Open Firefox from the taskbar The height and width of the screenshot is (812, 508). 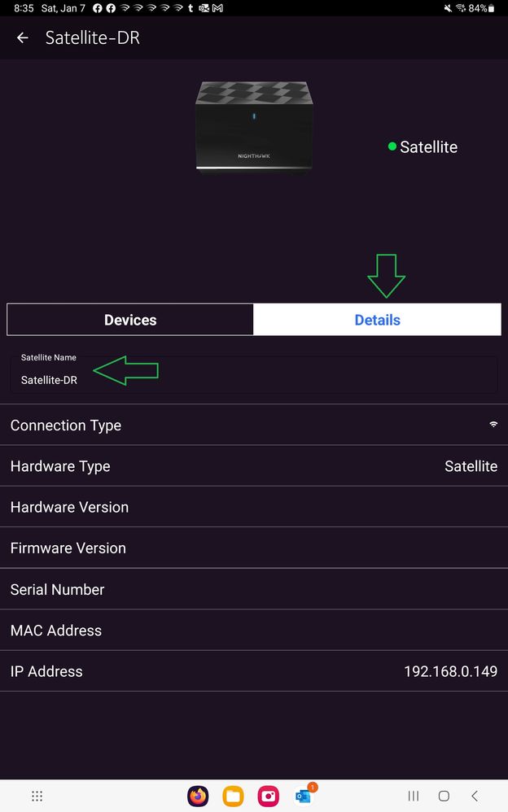pyautogui.click(x=198, y=796)
